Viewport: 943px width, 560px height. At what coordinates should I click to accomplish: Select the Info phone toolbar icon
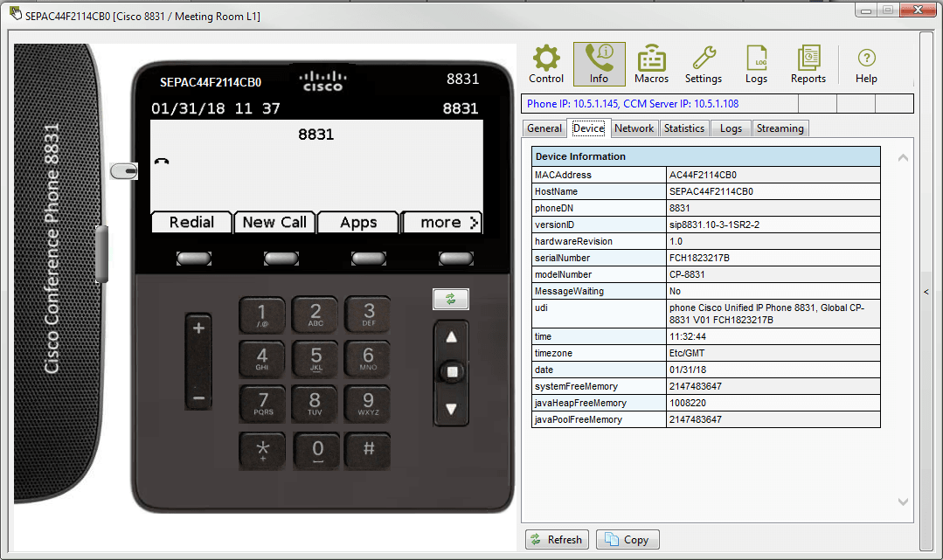pyautogui.click(x=599, y=64)
